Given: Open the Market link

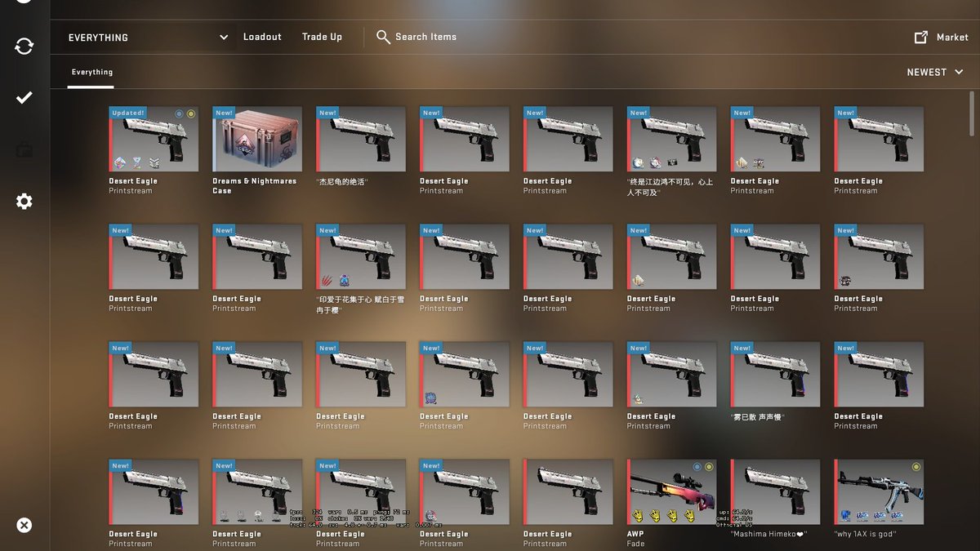Looking at the screenshot, I should point(952,37).
